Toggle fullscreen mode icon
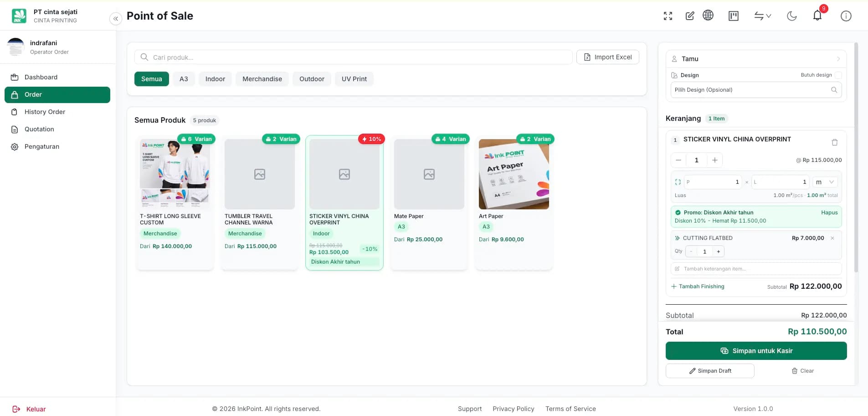 [x=668, y=16]
